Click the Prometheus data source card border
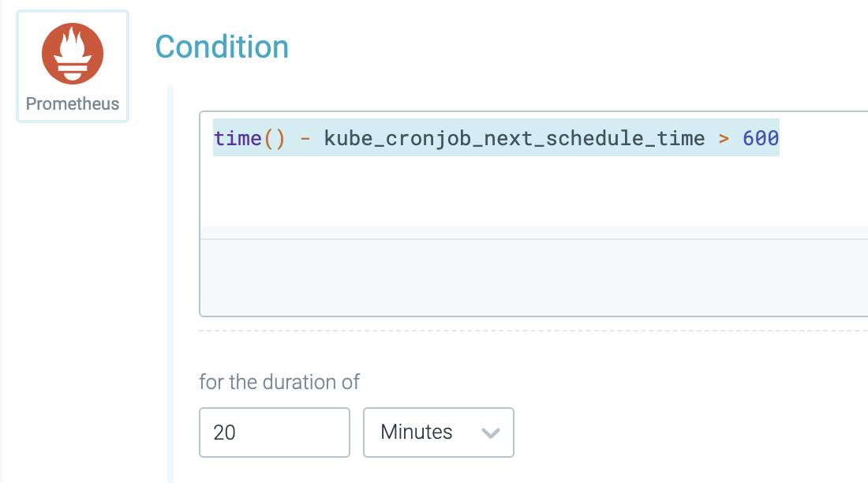 tap(18, 66)
